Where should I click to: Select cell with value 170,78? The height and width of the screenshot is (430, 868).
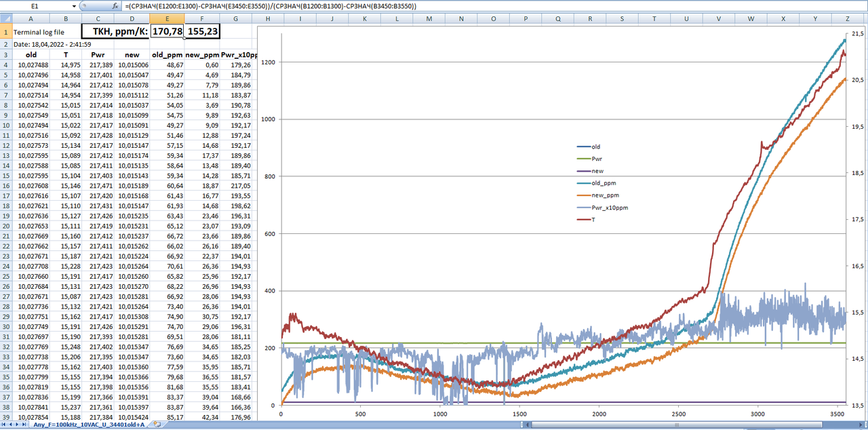167,32
